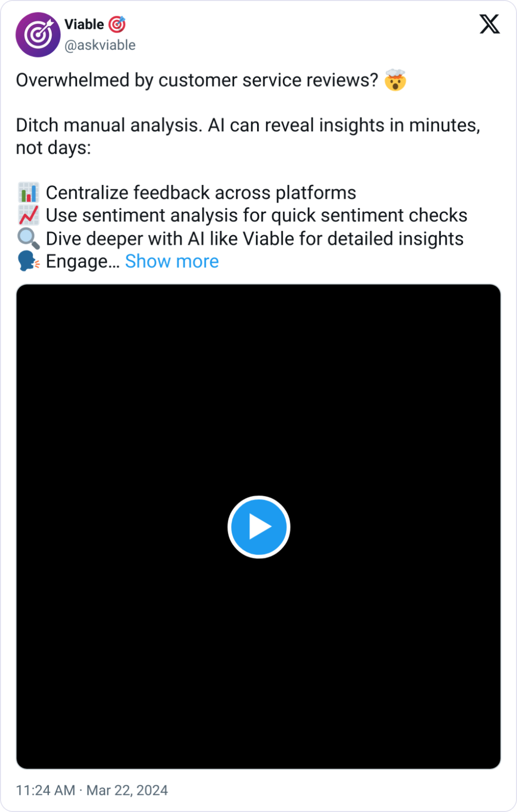The height and width of the screenshot is (812, 517).
Task: Click the 'Ditch manual analysis' paragraph
Action: pyautogui.click(x=248, y=137)
